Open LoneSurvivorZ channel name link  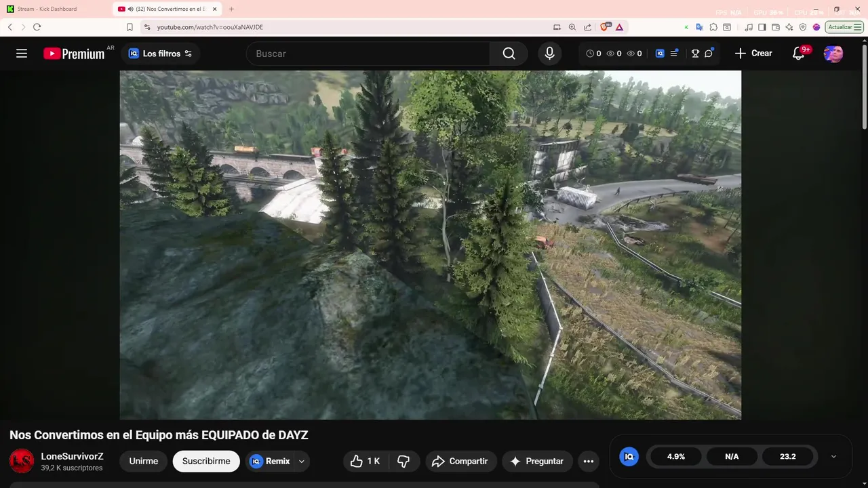[x=72, y=456]
